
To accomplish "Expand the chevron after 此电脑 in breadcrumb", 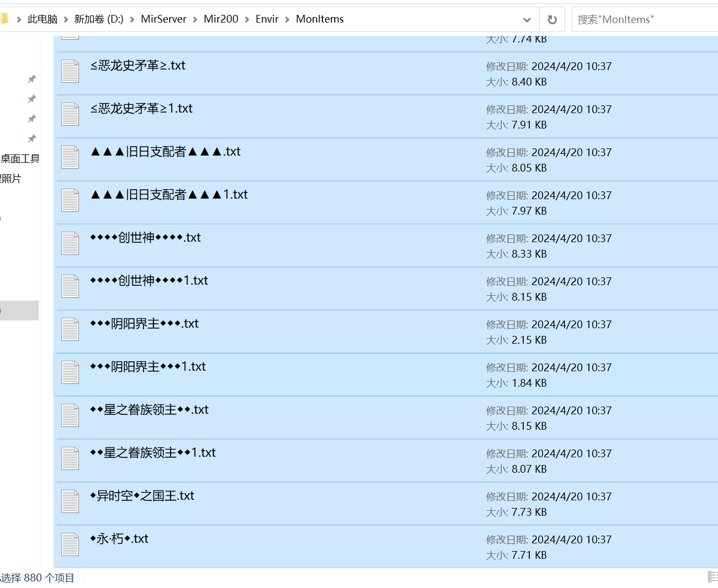I will point(66,20).
